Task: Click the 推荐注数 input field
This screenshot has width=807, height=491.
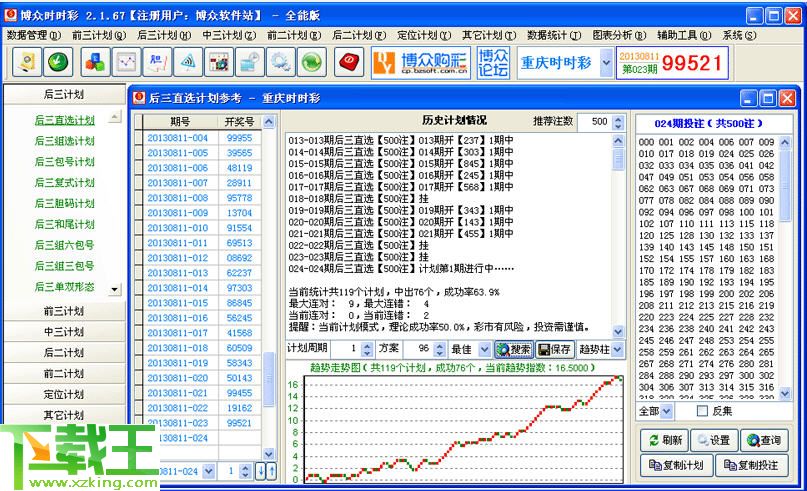Action: pyautogui.click(x=595, y=122)
